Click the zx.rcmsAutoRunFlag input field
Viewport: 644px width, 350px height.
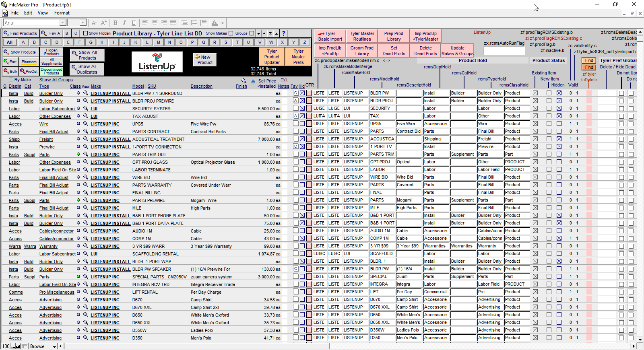[x=504, y=51]
